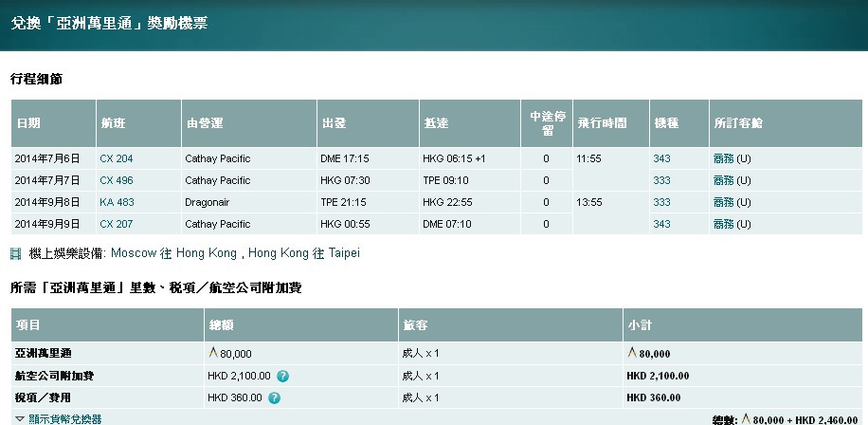868x425 pixels.
Task: Select the date 2014年9月8日
Action: [47, 202]
